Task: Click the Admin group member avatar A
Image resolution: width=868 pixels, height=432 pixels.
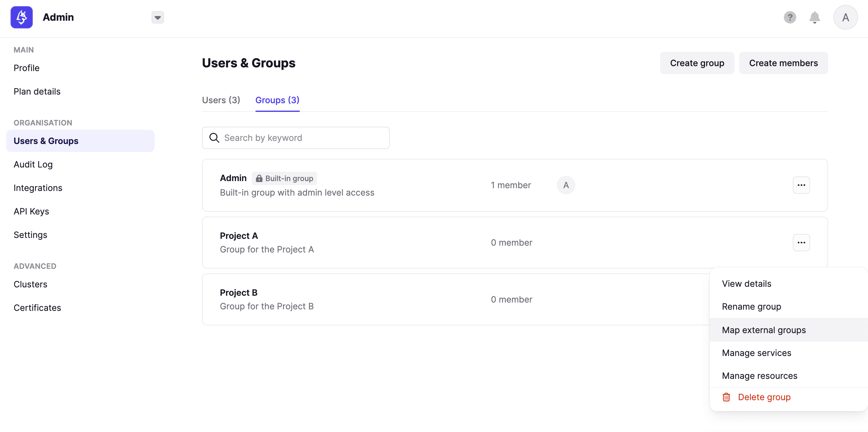Action: [x=566, y=185]
